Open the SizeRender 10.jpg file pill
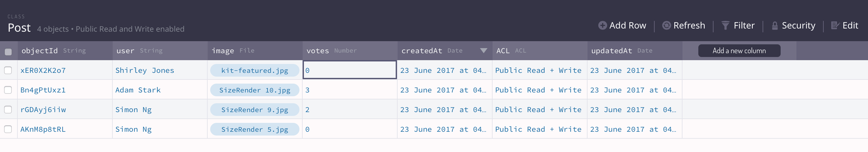The height and width of the screenshot is (152, 868). pyautogui.click(x=255, y=90)
